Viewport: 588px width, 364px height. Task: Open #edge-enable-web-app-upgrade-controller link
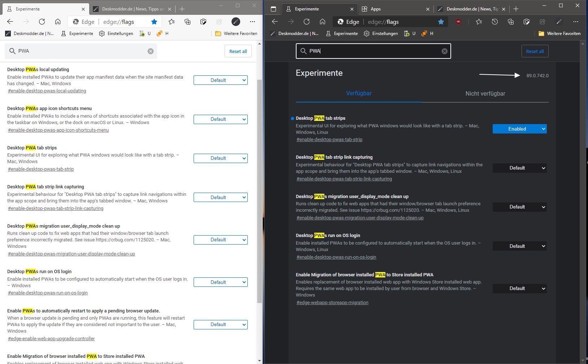pos(51,339)
